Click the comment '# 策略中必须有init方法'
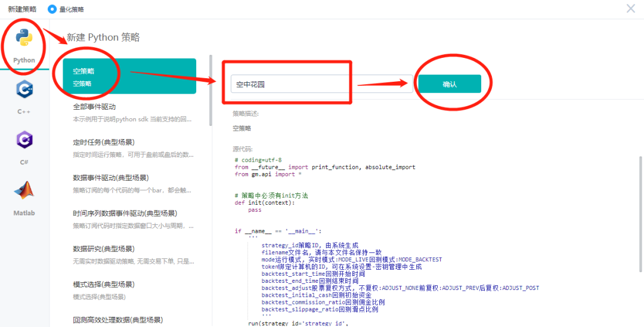Image resolution: width=644 pixels, height=327 pixels. (x=271, y=196)
